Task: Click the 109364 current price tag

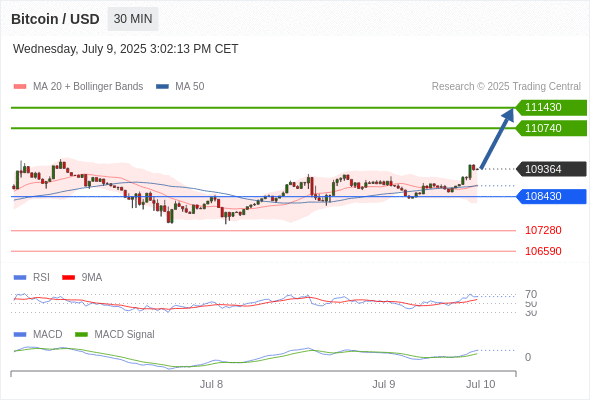Action: [551, 169]
